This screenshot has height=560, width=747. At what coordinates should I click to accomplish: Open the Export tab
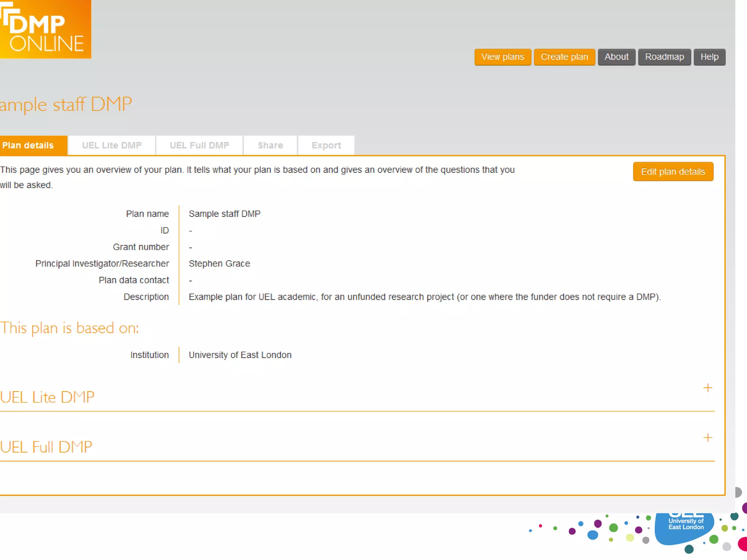point(326,145)
